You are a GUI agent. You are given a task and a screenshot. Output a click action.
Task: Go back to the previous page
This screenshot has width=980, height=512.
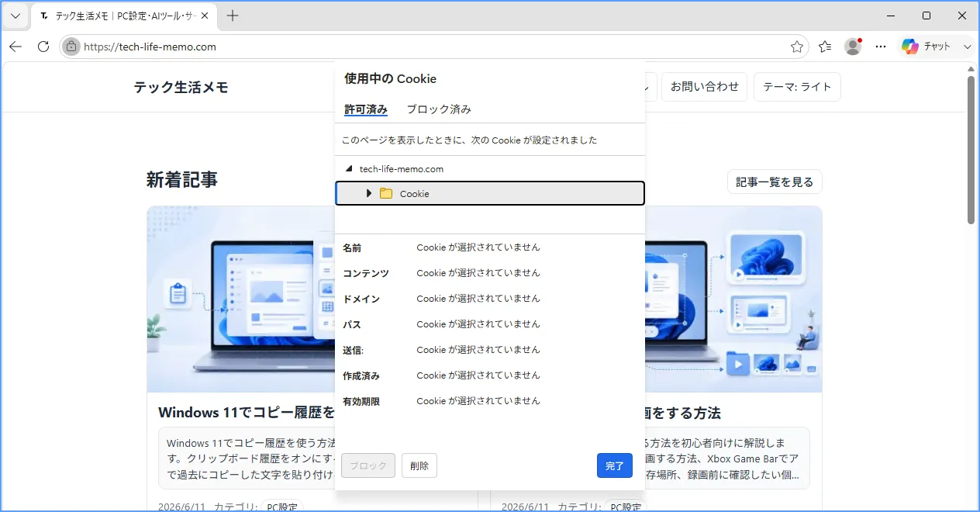(16, 47)
